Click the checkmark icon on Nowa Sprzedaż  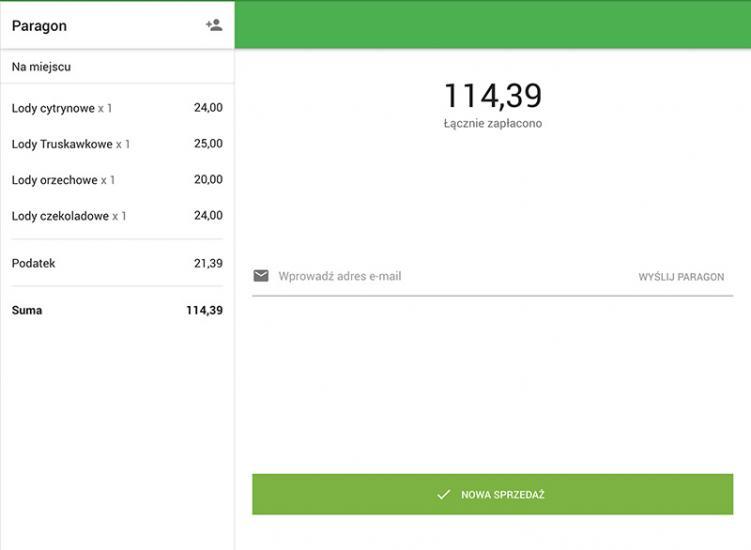[x=444, y=495]
